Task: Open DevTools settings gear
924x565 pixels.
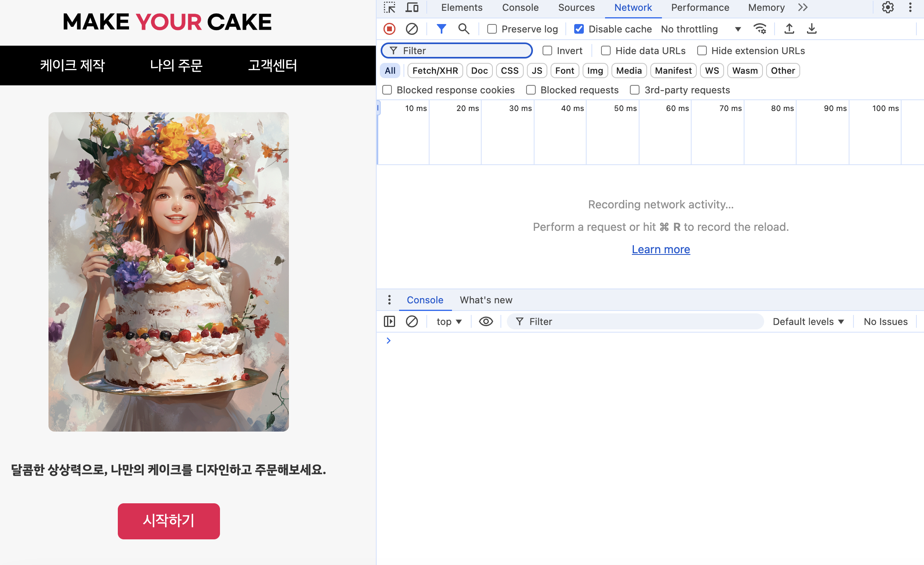Action: [x=888, y=8]
